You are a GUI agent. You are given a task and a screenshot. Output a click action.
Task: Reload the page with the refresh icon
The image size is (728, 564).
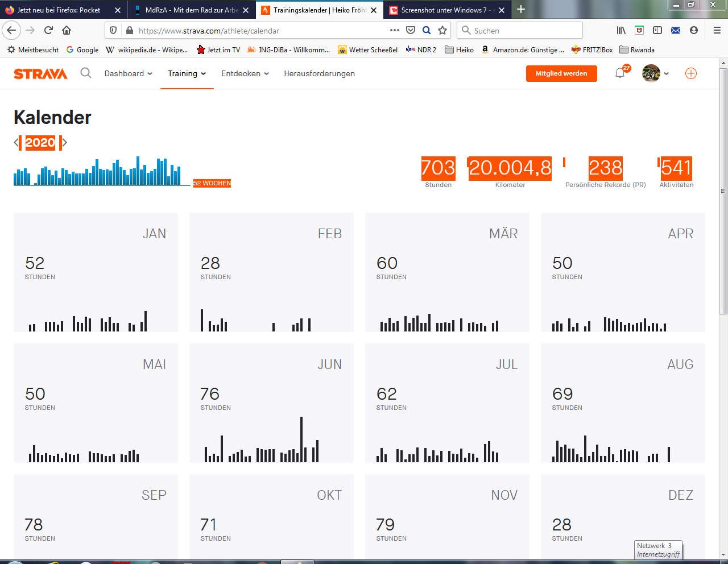[x=48, y=30]
